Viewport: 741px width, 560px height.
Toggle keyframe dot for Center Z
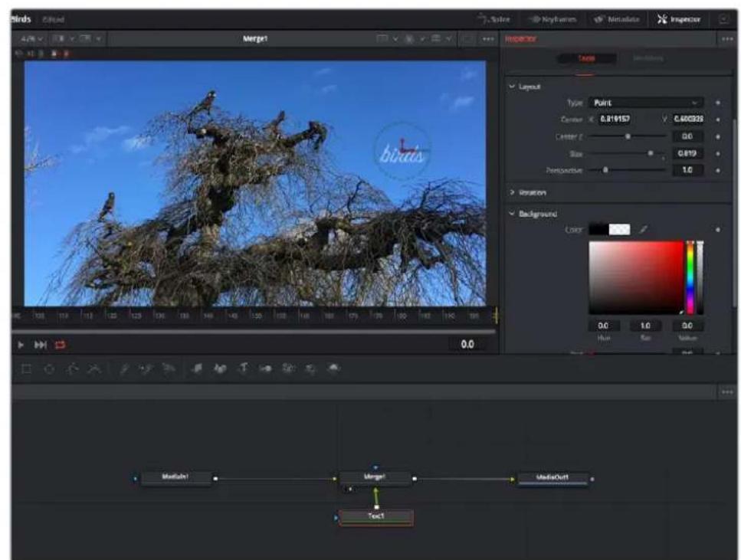[x=718, y=136]
